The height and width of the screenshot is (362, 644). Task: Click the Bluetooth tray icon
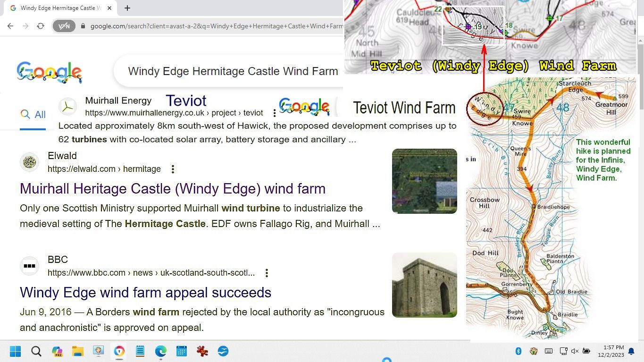point(518,351)
